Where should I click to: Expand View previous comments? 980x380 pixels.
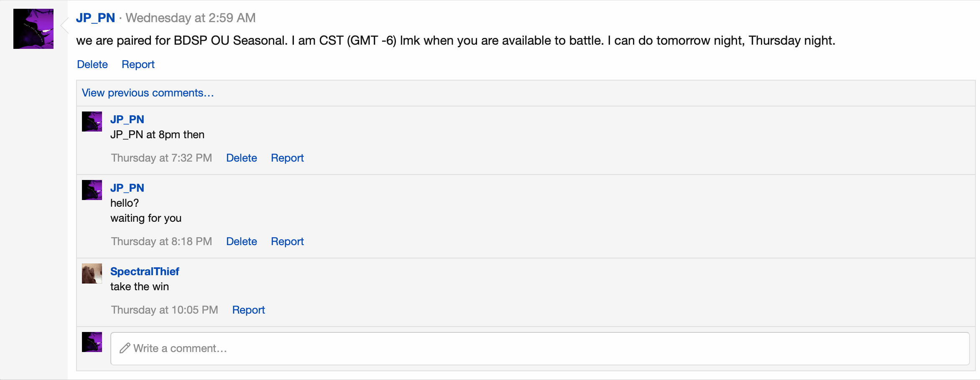tap(148, 93)
